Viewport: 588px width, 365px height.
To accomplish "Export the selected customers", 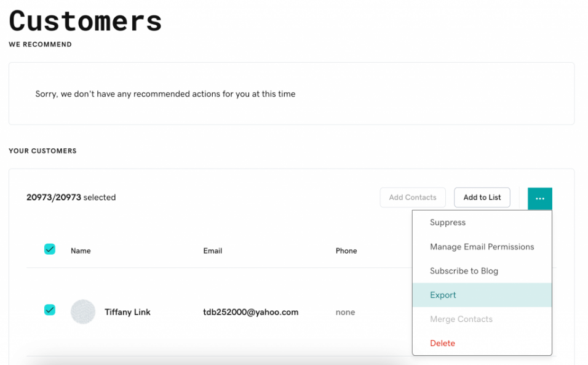I will (443, 295).
